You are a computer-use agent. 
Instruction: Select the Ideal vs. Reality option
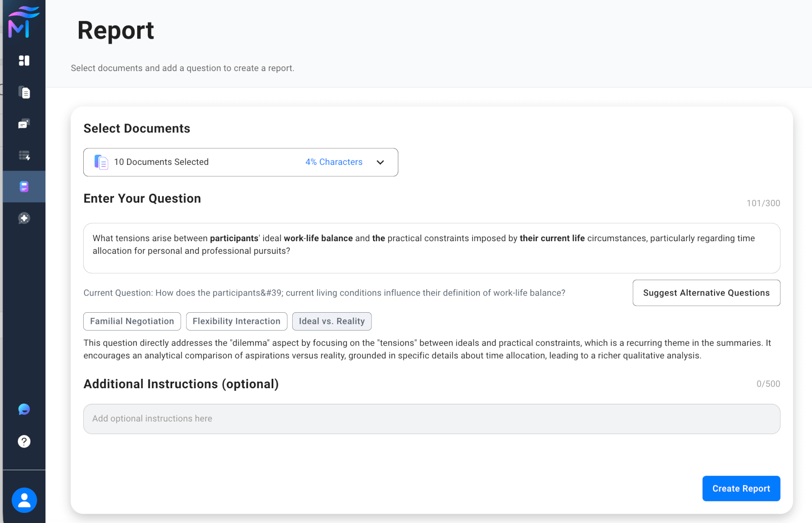pos(332,321)
